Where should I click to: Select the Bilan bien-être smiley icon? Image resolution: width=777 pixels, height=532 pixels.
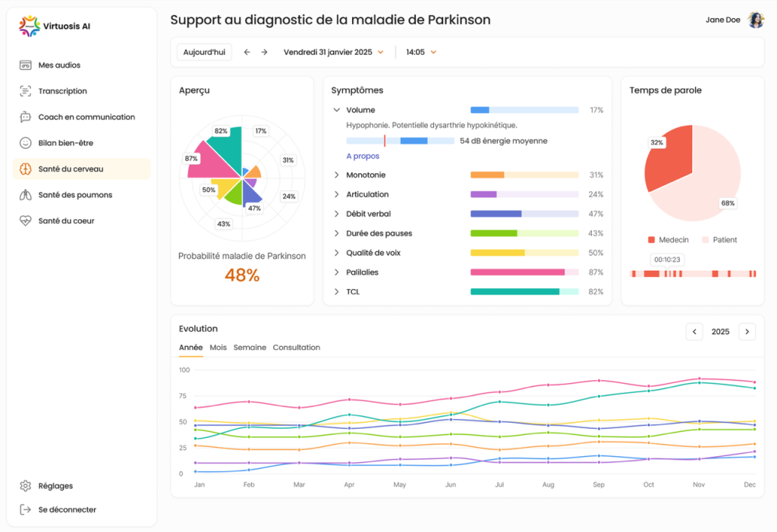25,143
